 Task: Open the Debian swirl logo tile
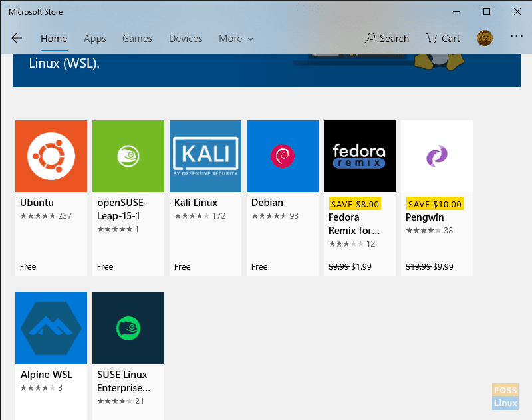click(x=283, y=156)
